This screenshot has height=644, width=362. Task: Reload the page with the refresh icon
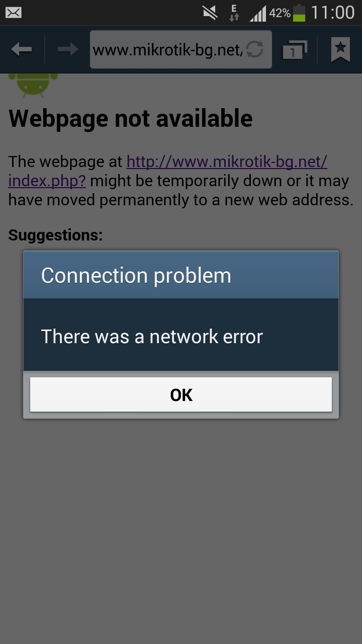(255, 49)
